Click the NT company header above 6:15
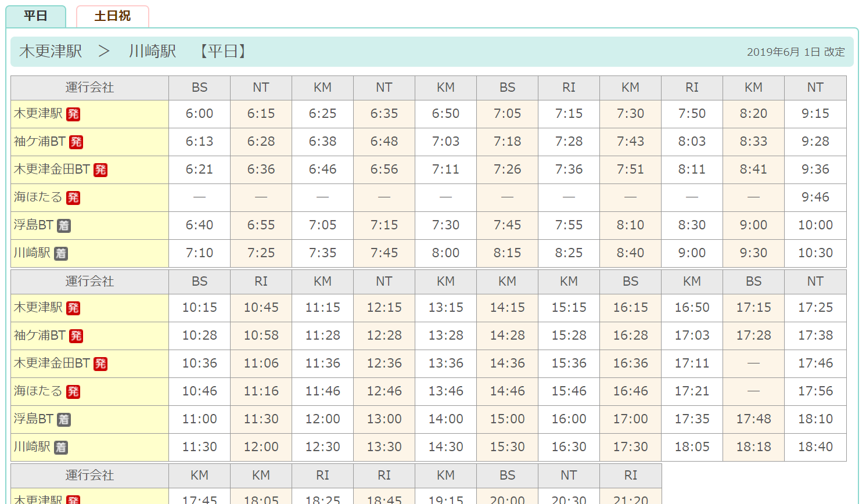The image size is (866, 504). coord(261,88)
